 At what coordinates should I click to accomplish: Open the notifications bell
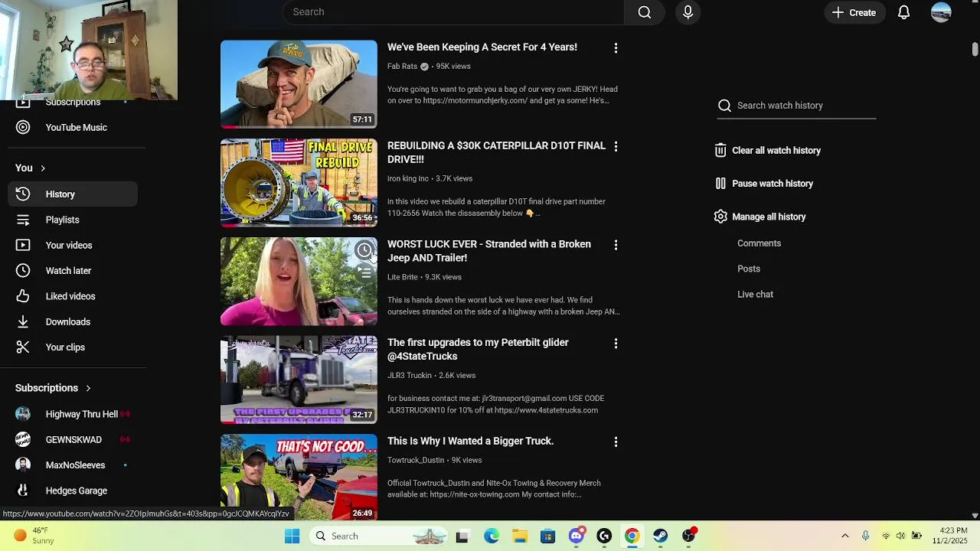pos(903,12)
